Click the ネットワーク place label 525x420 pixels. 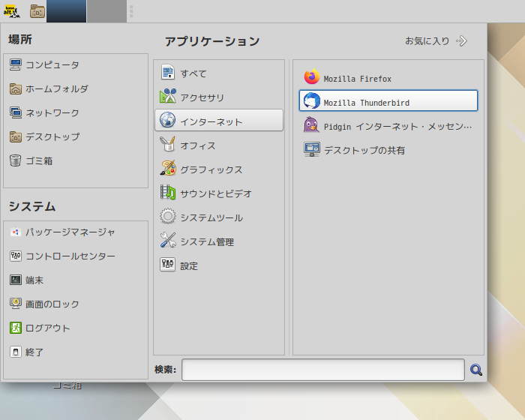pos(52,112)
